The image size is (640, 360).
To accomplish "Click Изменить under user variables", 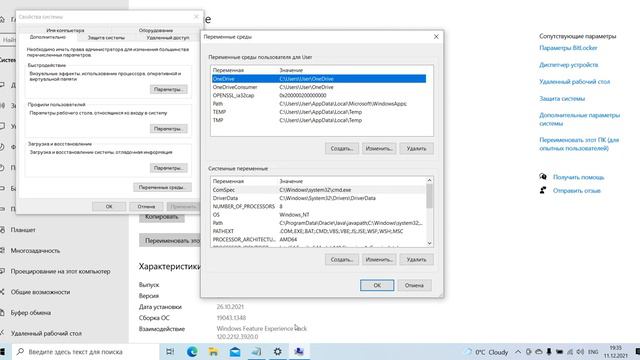I will click(x=379, y=149).
